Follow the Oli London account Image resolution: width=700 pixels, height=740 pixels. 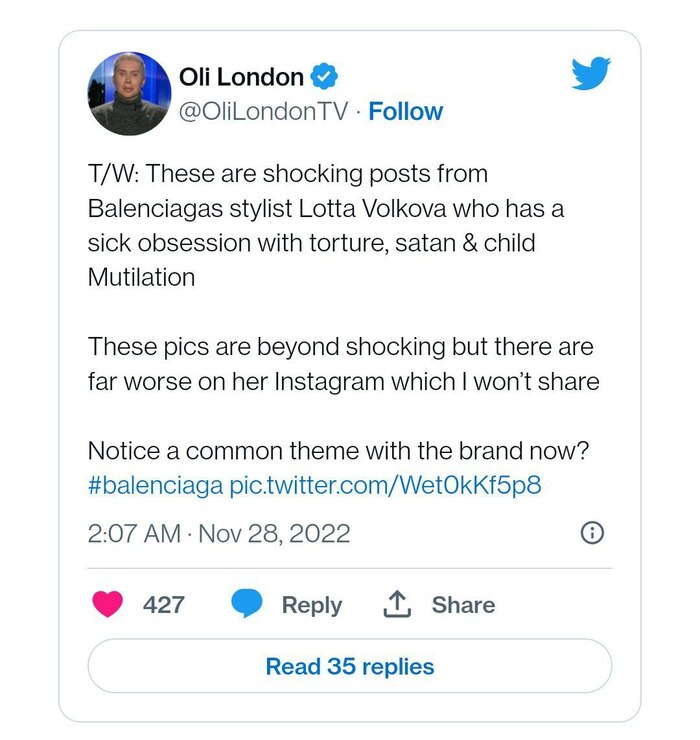[405, 111]
